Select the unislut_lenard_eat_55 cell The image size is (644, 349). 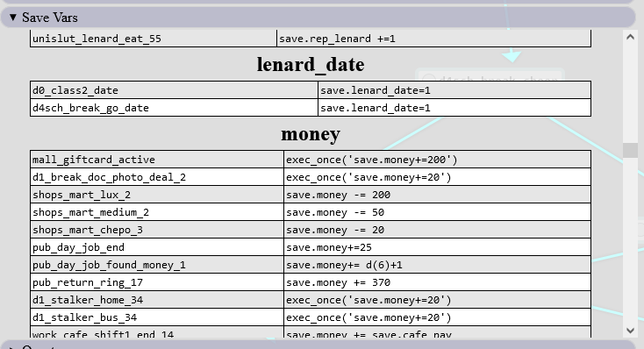pyautogui.click(x=154, y=39)
